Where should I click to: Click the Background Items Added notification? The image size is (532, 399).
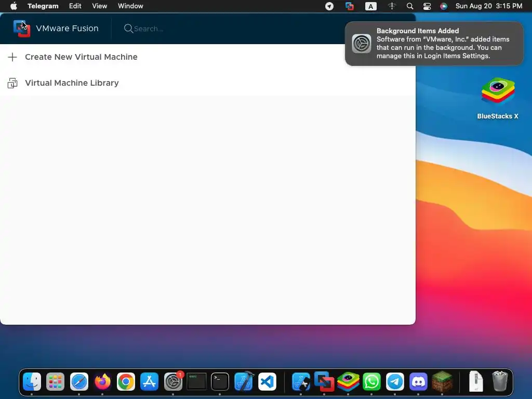pyautogui.click(x=434, y=44)
